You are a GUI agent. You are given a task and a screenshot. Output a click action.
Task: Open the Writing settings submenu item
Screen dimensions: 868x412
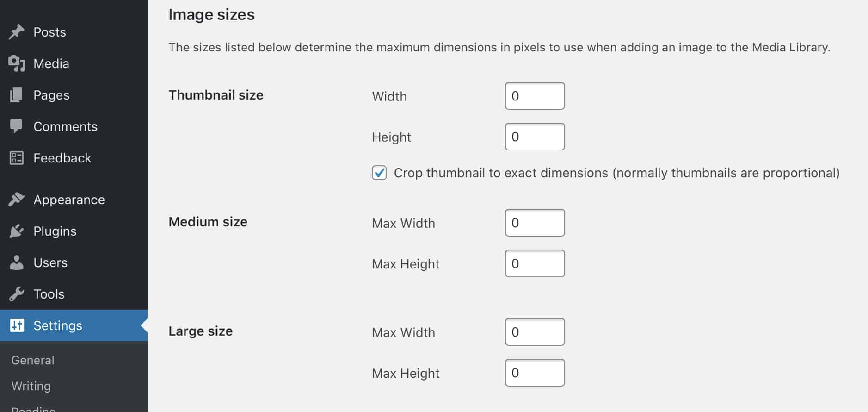pyautogui.click(x=31, y=386)
